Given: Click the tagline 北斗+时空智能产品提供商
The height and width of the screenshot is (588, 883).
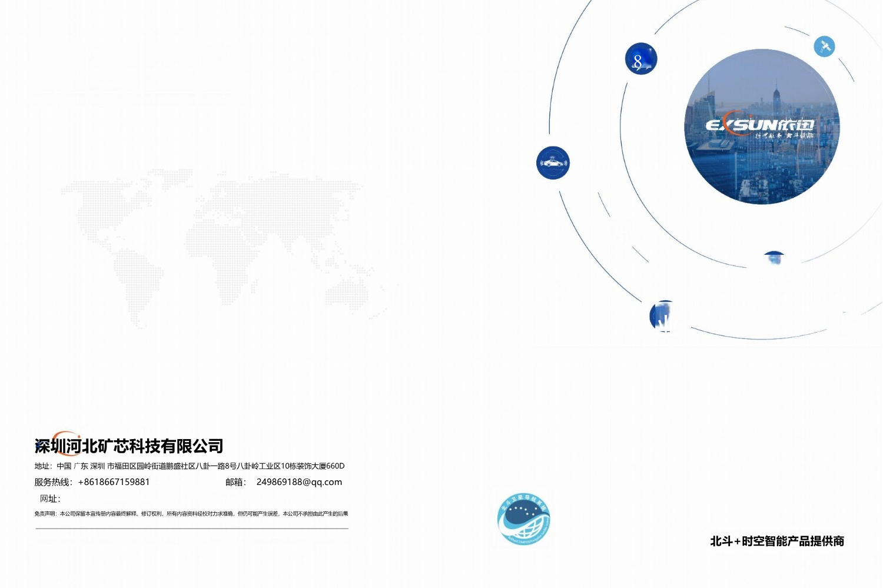Looking at the screenshot, I should click(x=777, y=541).
